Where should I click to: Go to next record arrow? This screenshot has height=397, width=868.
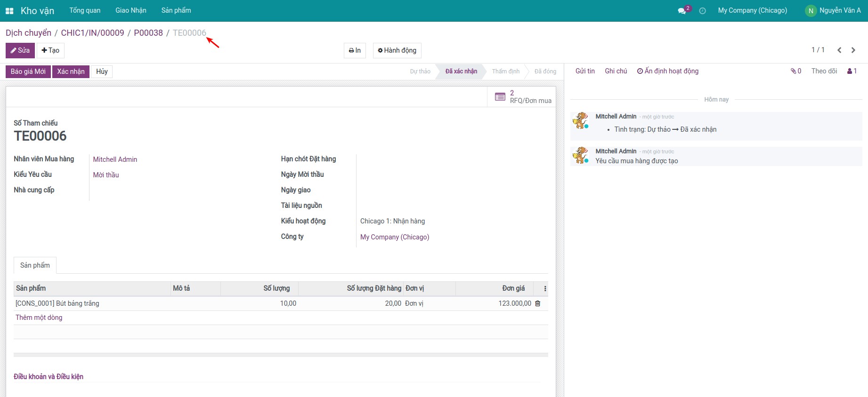tap(853, 50)
